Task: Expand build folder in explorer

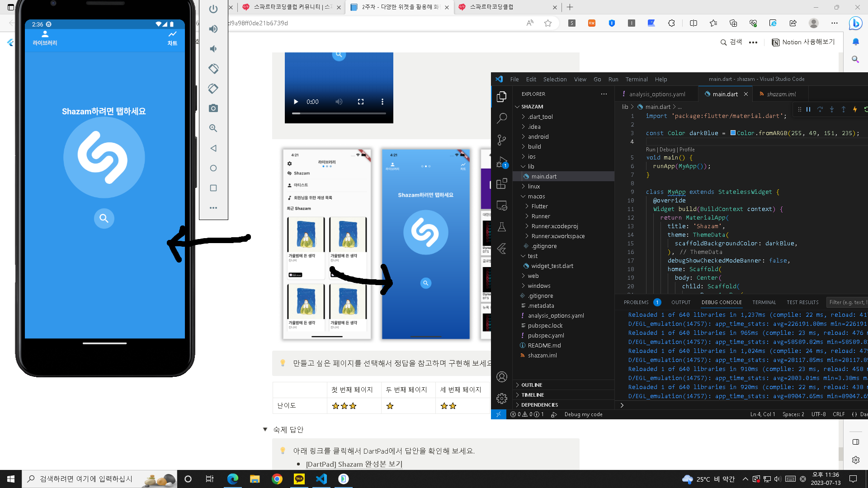Action: tap(534, 146)
